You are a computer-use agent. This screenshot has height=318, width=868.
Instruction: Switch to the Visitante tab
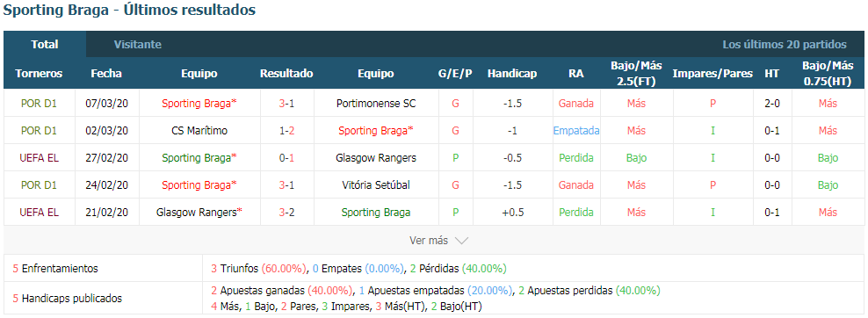138,44
